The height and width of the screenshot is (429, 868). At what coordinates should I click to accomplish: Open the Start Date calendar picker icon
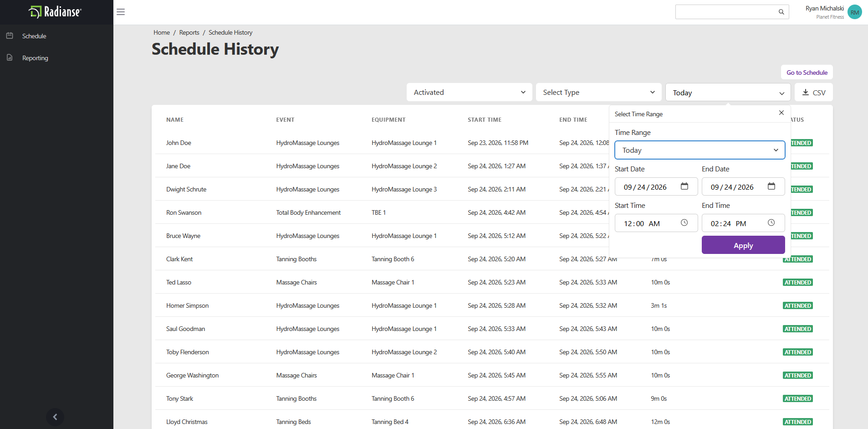[684, 186]
